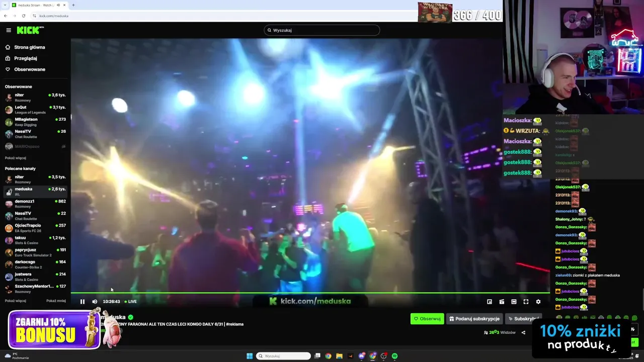Mute the video player volume
The image size is (644, 362).
point(95,302)
